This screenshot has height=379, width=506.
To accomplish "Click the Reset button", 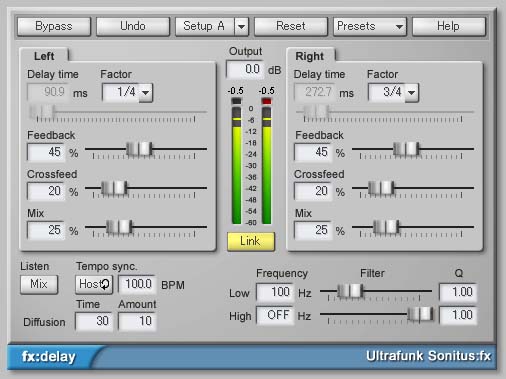I will coord(291,26).
